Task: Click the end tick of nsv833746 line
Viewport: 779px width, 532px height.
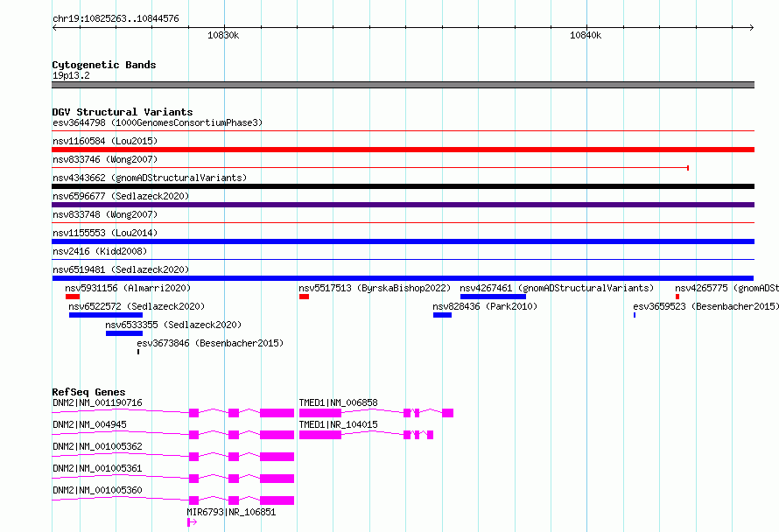Action: (688, 168)
